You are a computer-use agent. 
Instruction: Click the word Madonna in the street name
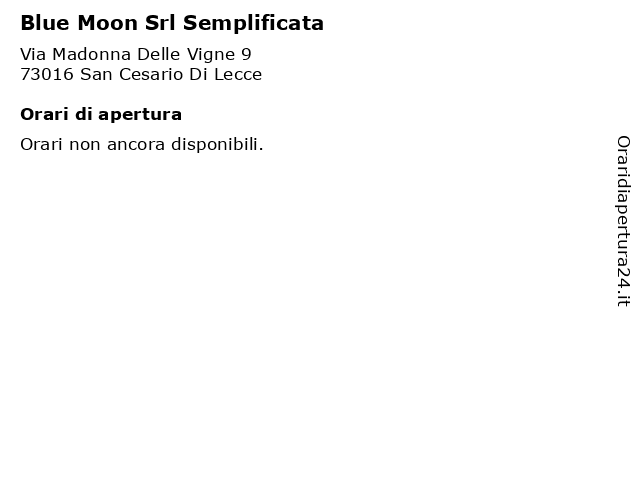(91, 54)
